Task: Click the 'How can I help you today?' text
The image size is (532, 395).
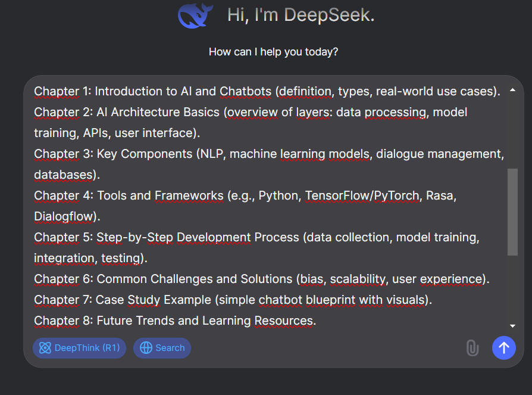Action: click(x=274, y=52)
